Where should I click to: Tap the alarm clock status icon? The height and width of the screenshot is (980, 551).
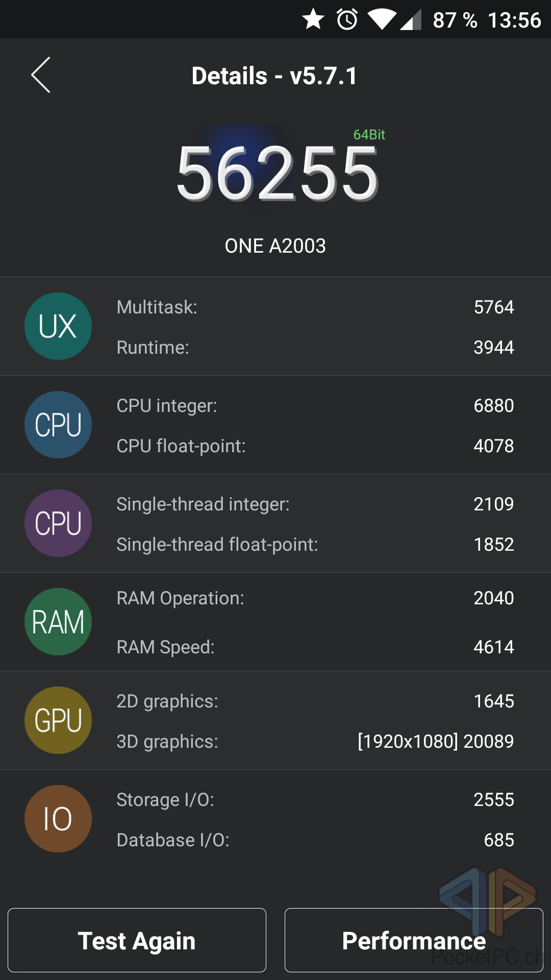[x=347, y=20]
